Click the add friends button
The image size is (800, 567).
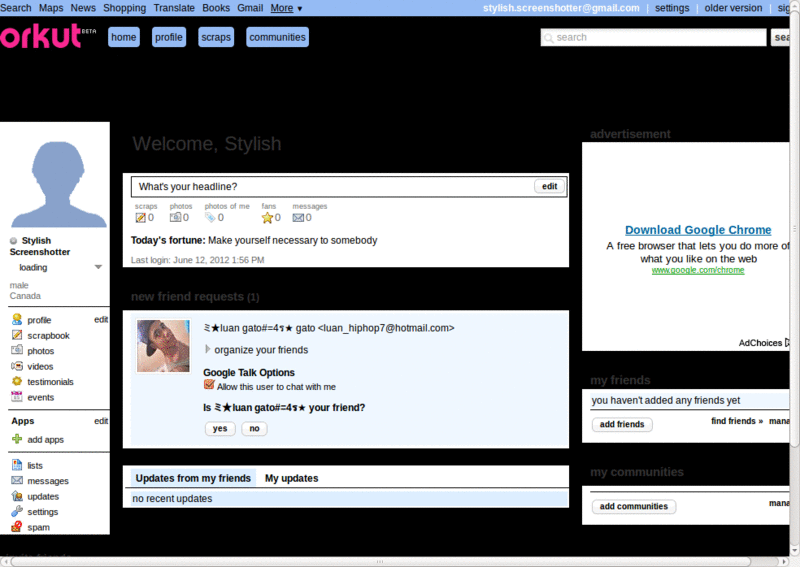pyautogui.click(x=621, y=424)
